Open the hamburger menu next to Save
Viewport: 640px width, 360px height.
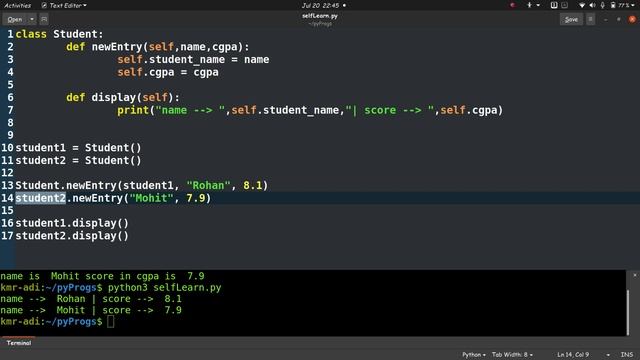pyautogui.click(x=590, y=19)
